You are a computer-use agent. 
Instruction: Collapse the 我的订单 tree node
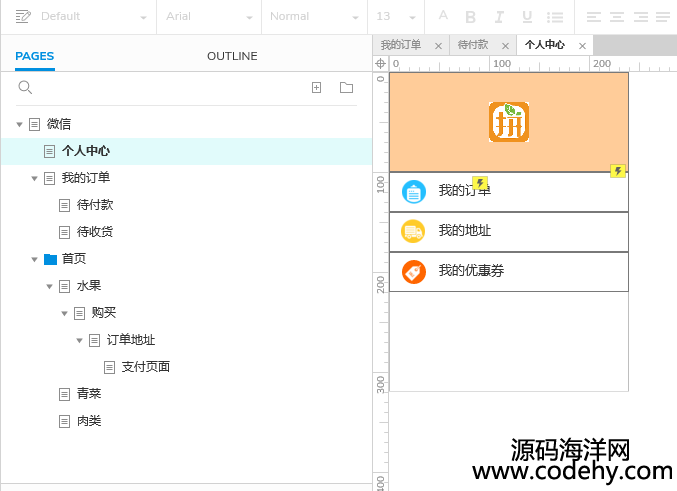(x=35, y=178)
